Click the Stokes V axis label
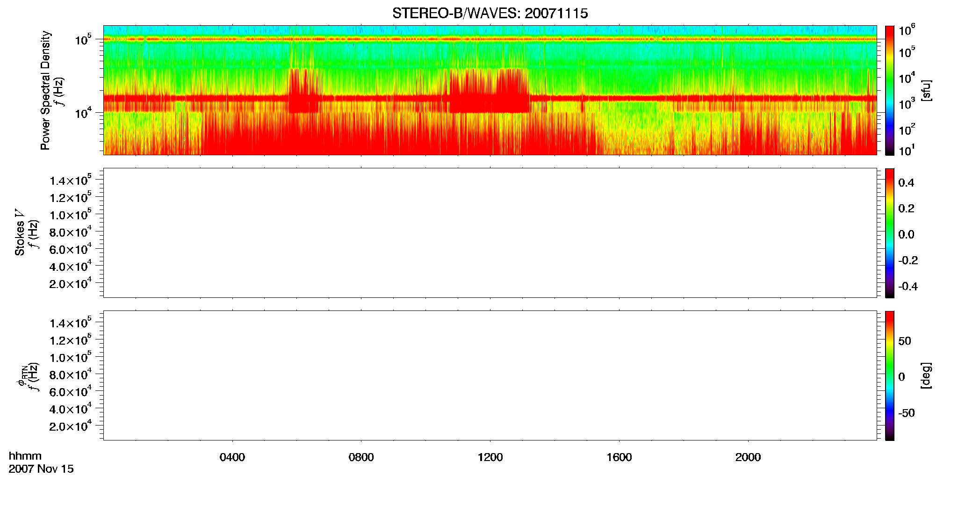This screenshot has width=980, height=505. point(20,232)
